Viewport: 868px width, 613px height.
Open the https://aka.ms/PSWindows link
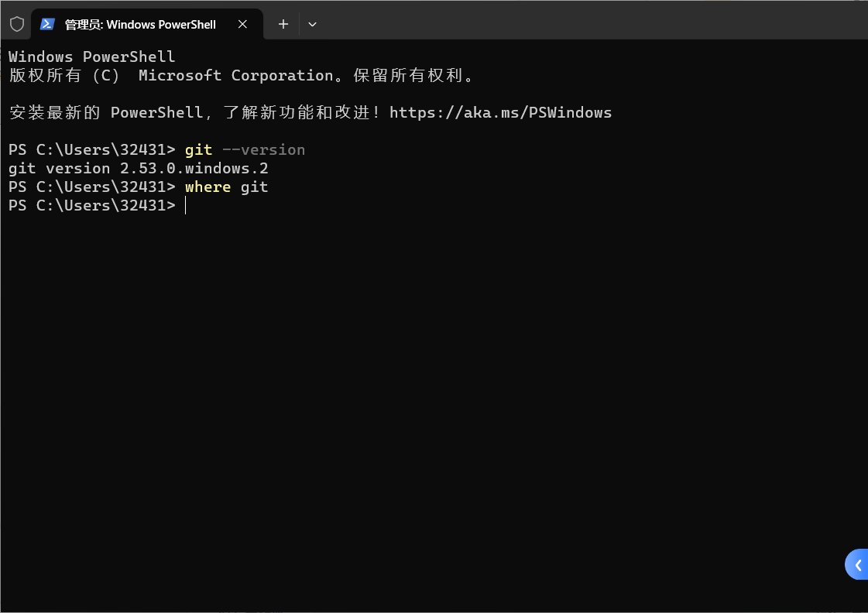500,112
